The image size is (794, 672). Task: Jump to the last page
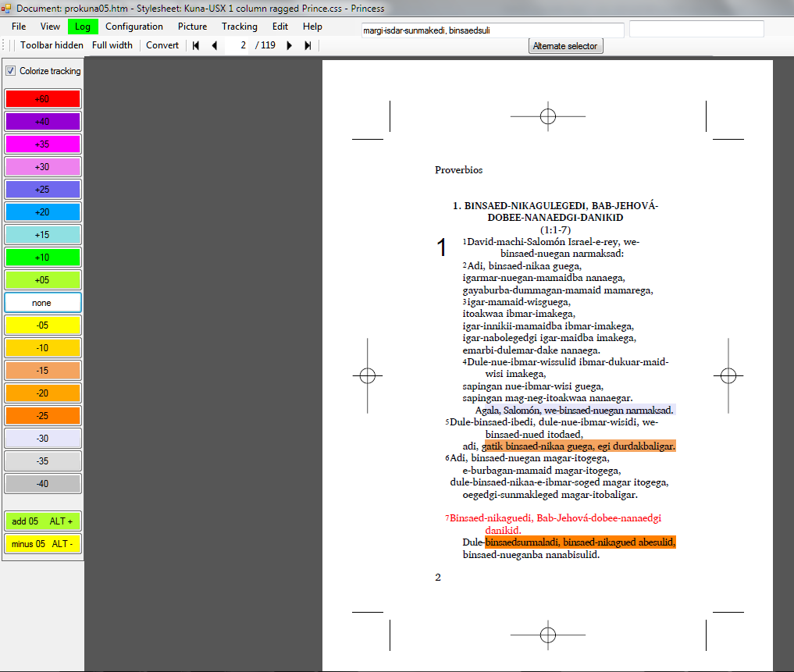308,45
